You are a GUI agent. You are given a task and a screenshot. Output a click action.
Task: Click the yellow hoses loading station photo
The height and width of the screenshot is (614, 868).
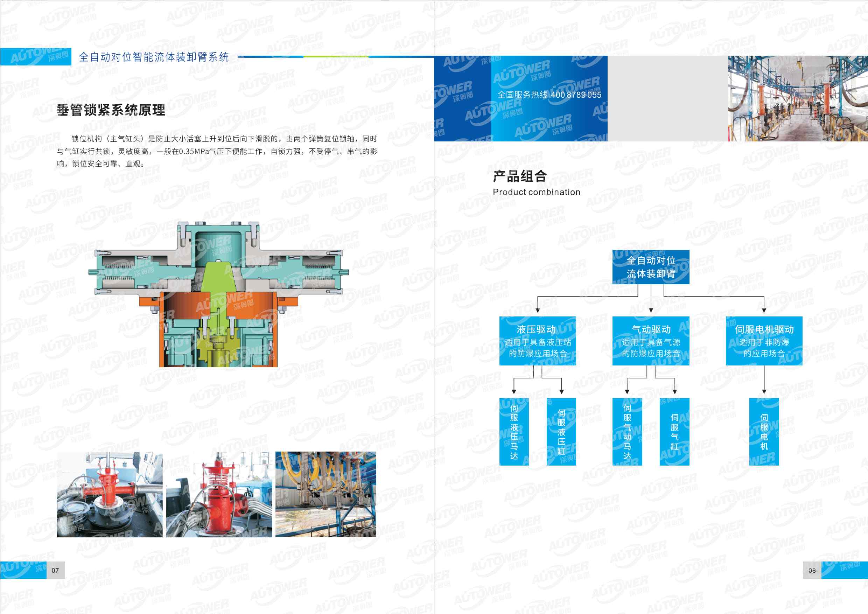point(325,494)
